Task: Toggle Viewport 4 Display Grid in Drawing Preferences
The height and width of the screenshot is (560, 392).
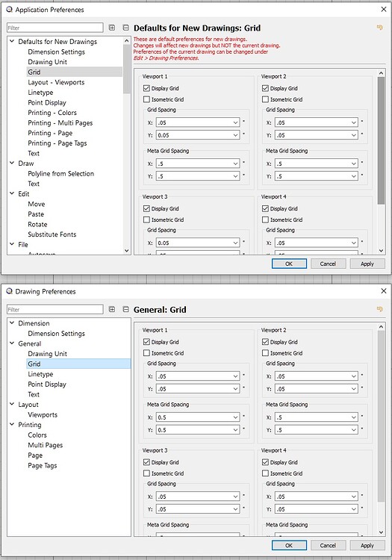Action: click(265, 462)
